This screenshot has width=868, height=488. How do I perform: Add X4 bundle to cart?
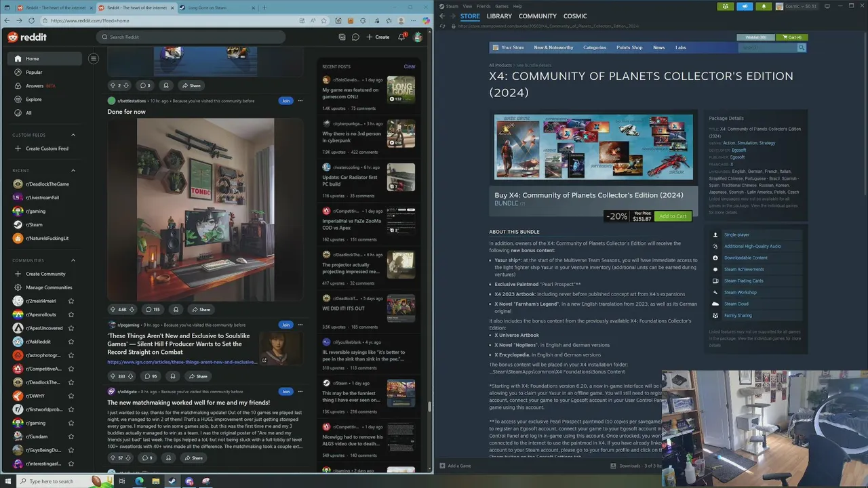coord(673,216)
